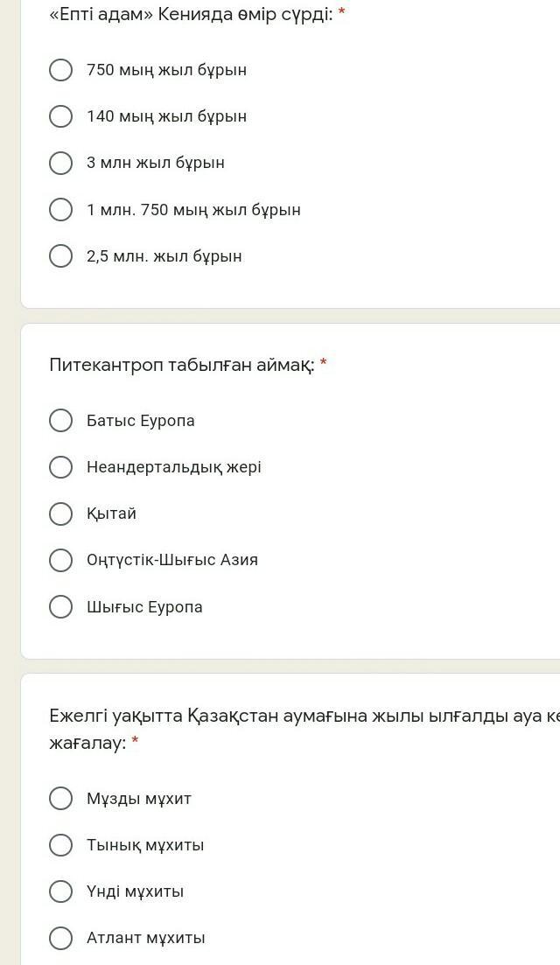
Task: Select '1 млн. 750 мың жыл бұрын'
Action: [x=60, y=210]
